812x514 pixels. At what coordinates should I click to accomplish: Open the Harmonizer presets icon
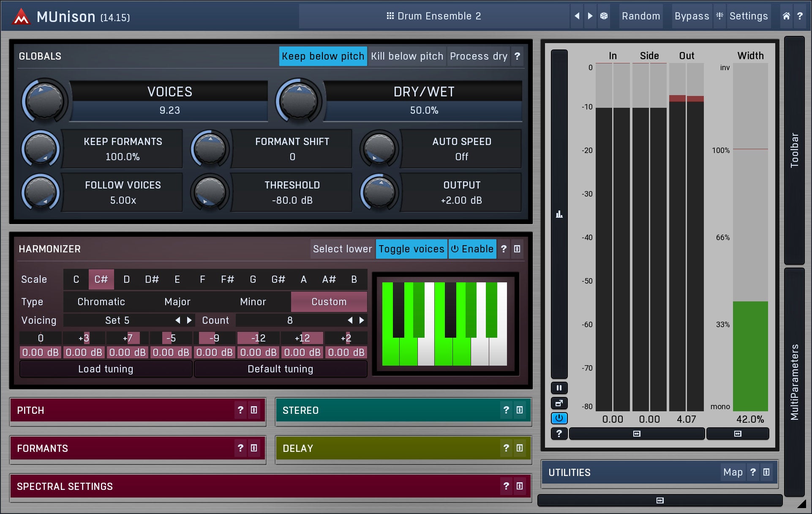tap(517, 249)
